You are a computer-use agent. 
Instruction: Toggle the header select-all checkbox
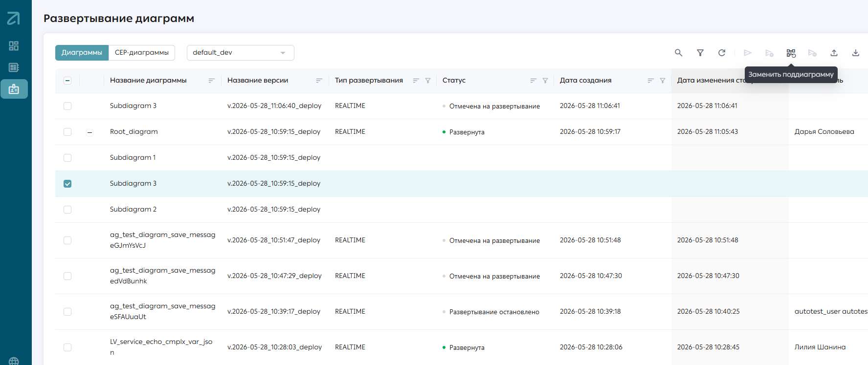coord(67,81)
